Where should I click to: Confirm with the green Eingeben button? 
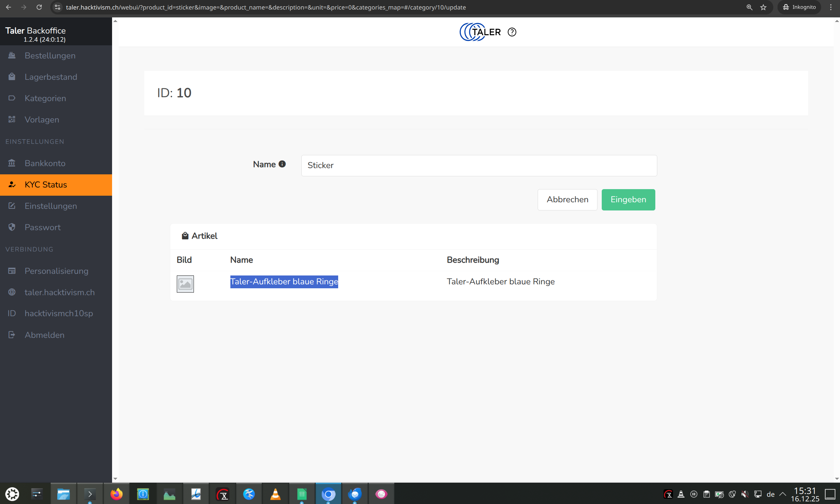628,200
